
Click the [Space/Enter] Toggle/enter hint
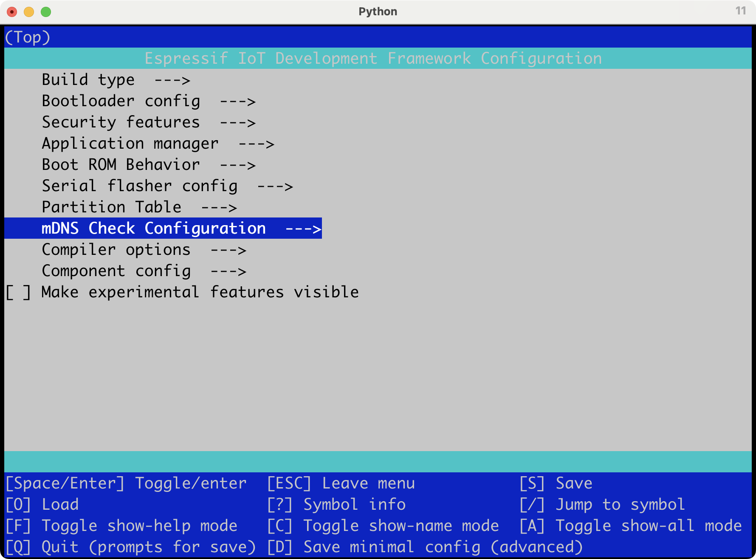click(x=126, y=483)
